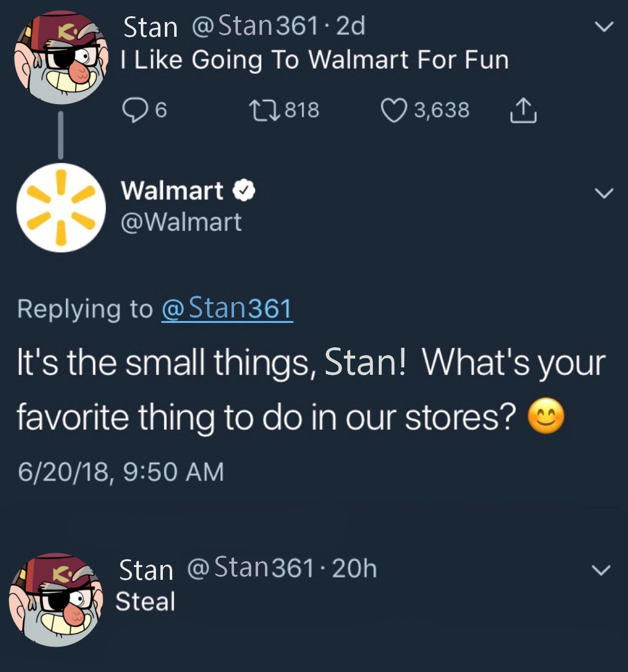
Task: Click the Walmart display name
Action: [172, 190]
